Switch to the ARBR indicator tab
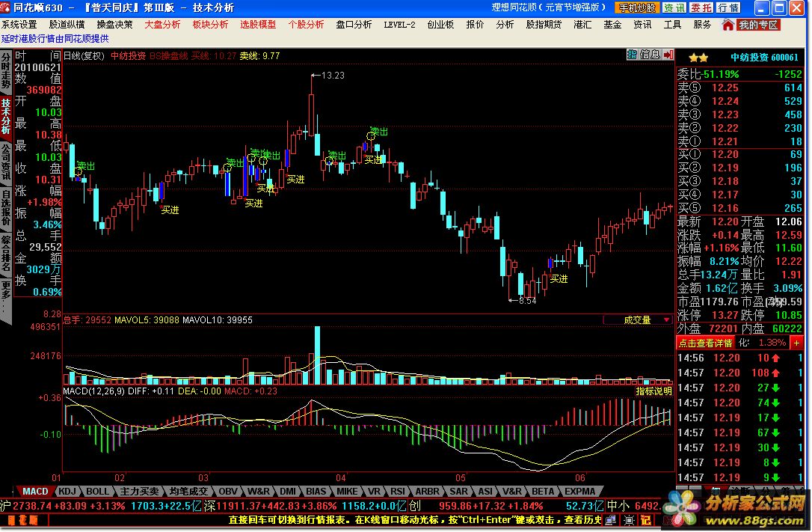This screenshot has height=532, width=812. click(427, 491)
